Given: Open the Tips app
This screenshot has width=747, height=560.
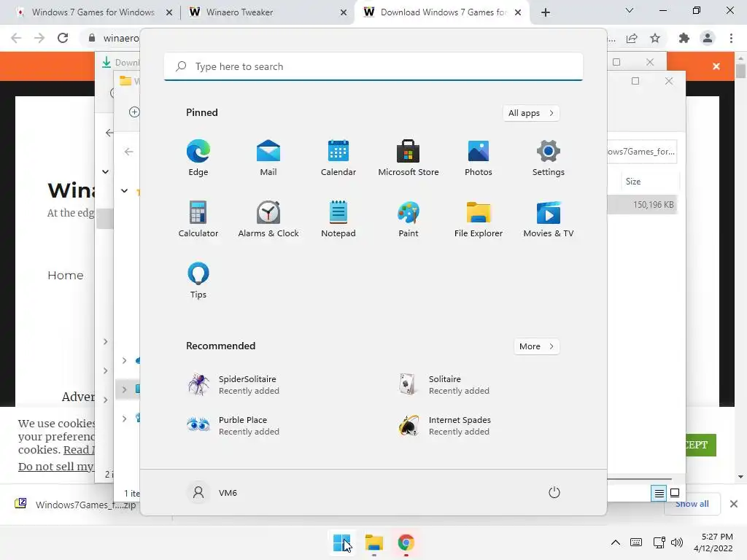Looking at the screenshot, I should [198, 281].
